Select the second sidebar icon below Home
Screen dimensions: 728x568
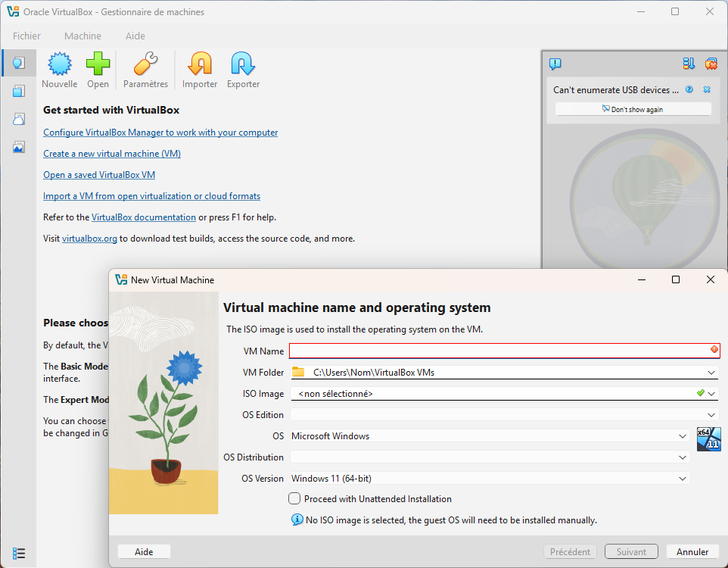point(19,91)
